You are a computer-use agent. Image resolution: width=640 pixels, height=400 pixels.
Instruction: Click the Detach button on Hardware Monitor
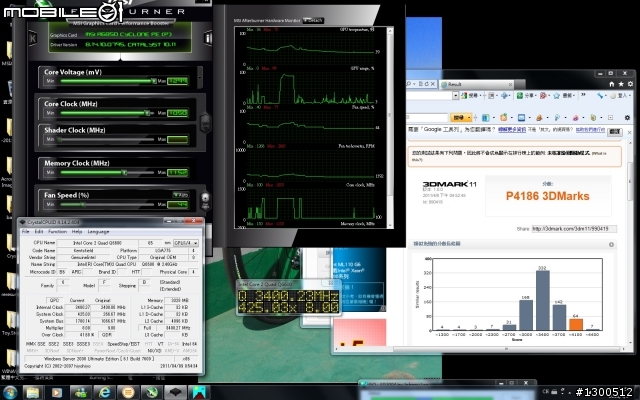pos(313,20)
